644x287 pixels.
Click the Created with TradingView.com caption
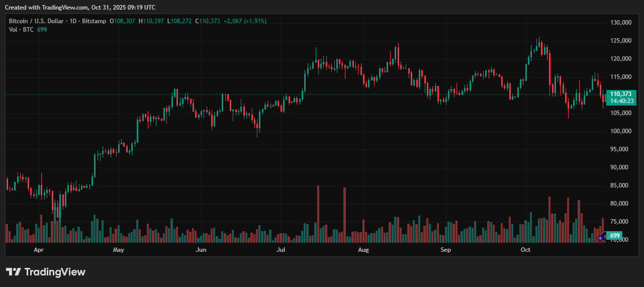(x=80, y=7)
